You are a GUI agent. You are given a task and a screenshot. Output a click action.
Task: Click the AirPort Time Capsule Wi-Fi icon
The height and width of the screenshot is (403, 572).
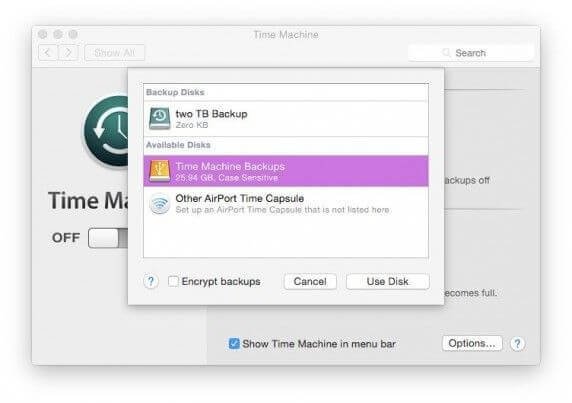(x=159, y=204)
